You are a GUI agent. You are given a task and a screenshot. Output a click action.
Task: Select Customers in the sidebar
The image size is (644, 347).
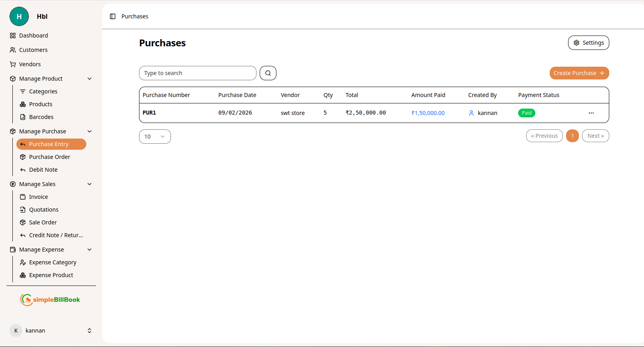click(33, 50)
